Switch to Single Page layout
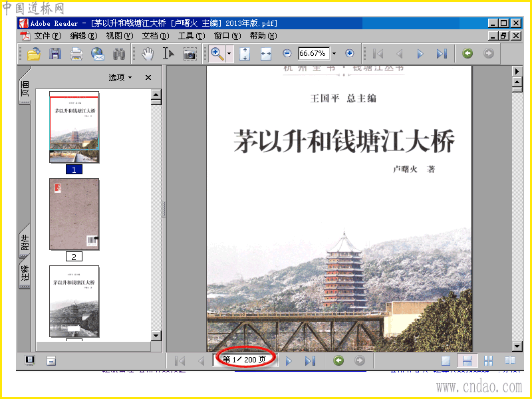Viewport: 532px width, 399px height. 446,360
